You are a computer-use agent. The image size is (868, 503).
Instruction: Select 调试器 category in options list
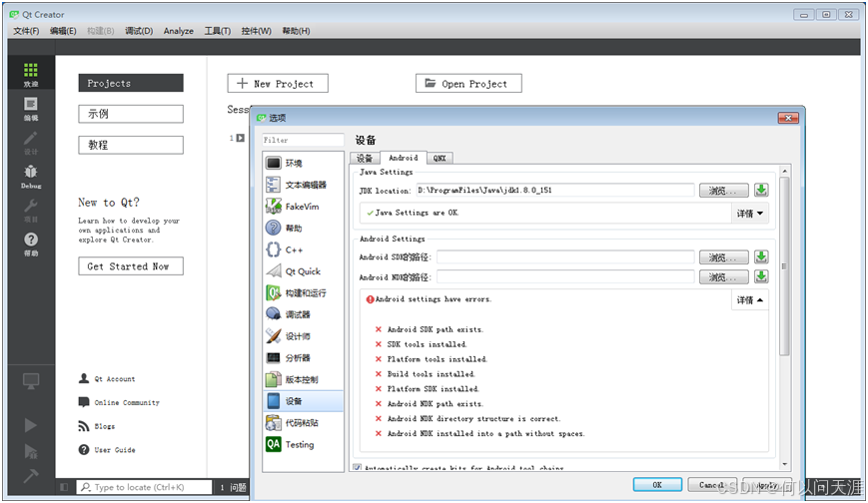(303, 314)
